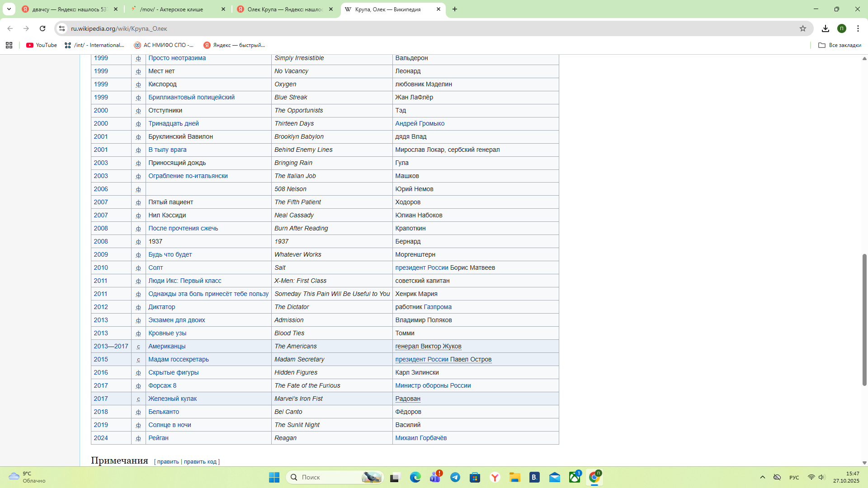This screenshot has height=488, width=868.
Task: Open Telegram from the taskbar
Action: click(x=455, y=477)
